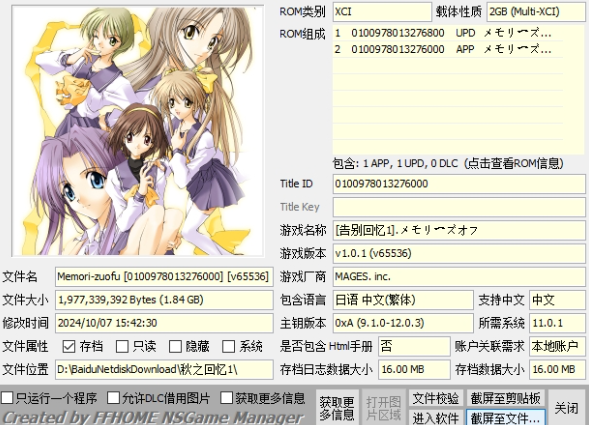Screen dimensions: 589x425
Task: Click 截屏至文件... button
Action: 505,417
